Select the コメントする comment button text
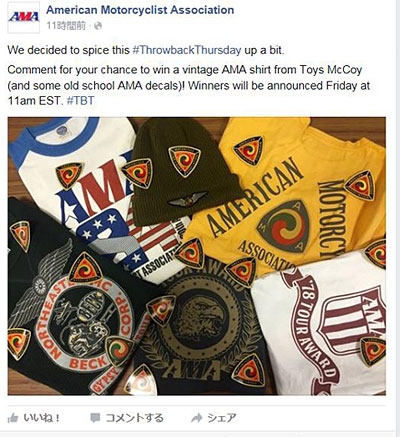Viewport: 400px width, 437px height. coord(134,418)
